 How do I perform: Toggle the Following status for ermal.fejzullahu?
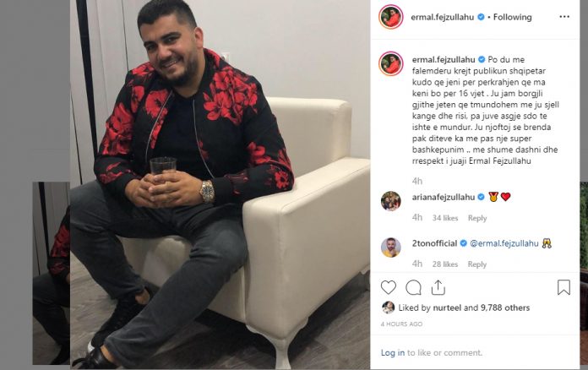[512, 17]
